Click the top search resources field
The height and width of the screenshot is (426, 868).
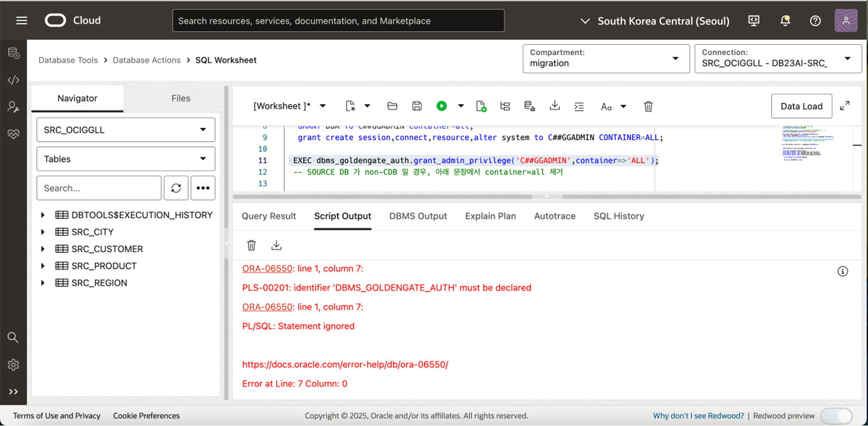(339, 21)
